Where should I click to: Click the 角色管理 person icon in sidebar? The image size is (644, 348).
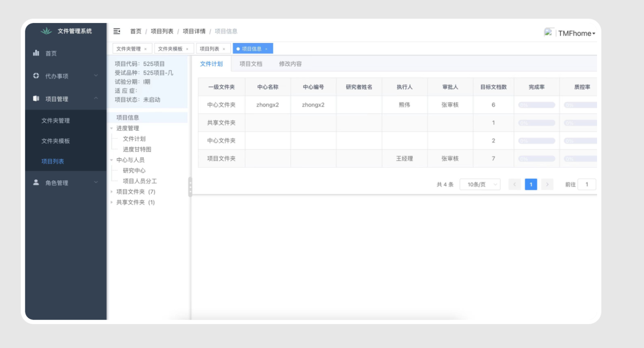pos(36,183)
